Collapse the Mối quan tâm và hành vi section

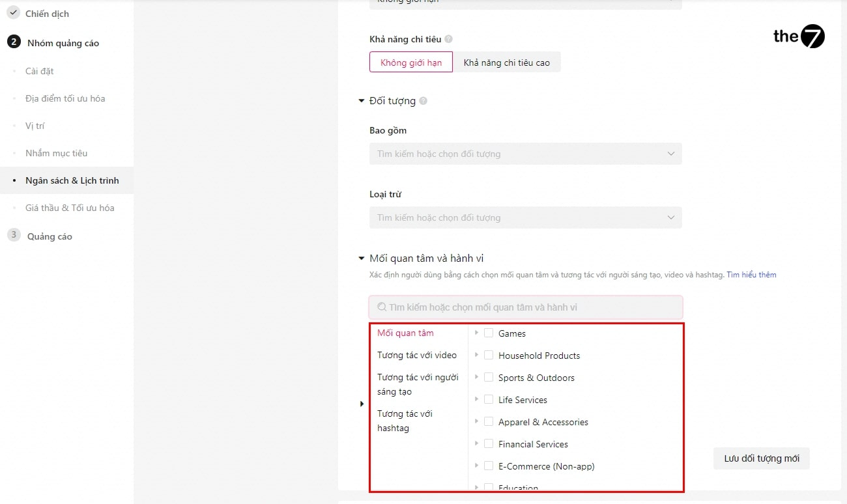[362, 259]
